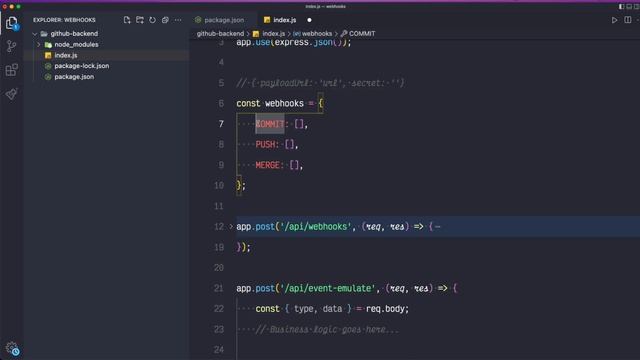Image resolution: width=640 pixels, height=360 pixels.
Task: Click 'req.body' on line 22
Action: pos(385,309)
